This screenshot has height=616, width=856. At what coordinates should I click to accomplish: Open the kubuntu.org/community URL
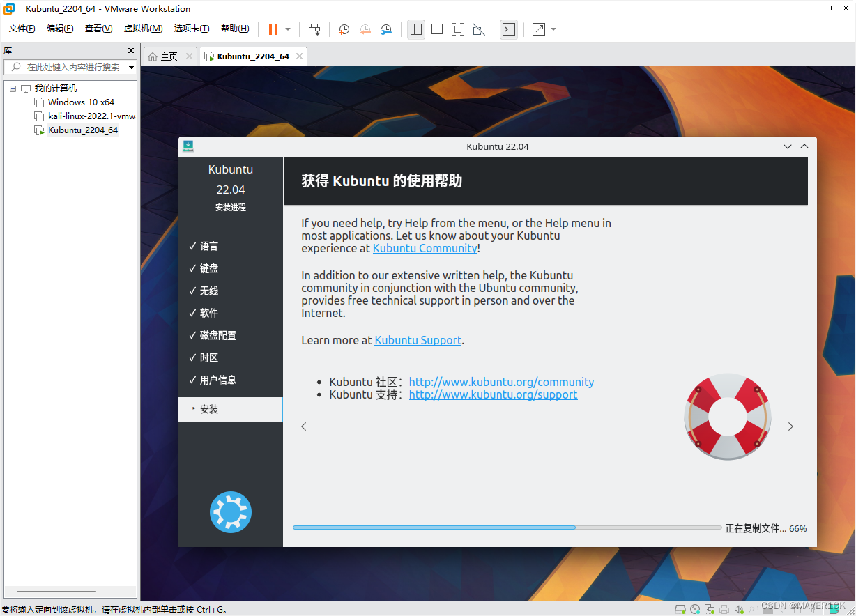click(502, 382)
